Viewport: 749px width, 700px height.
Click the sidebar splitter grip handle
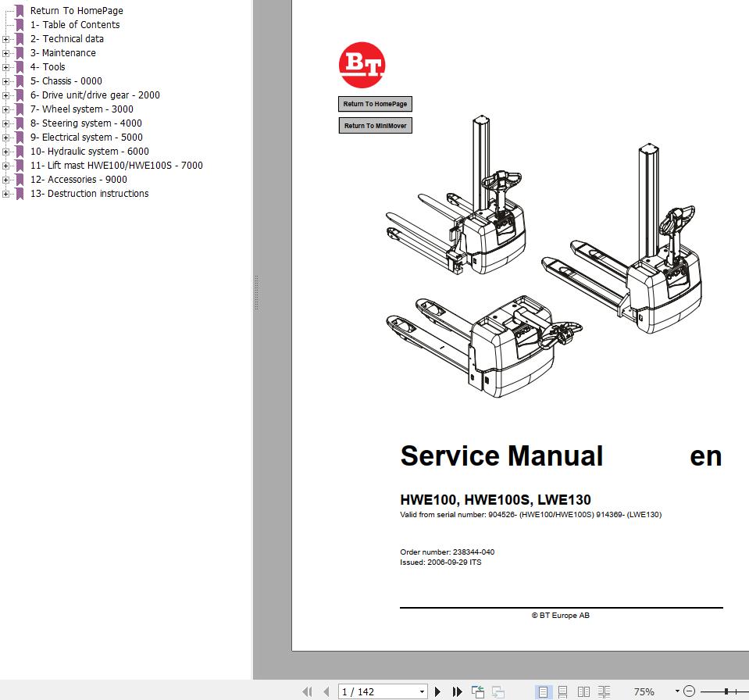(256, 293)
